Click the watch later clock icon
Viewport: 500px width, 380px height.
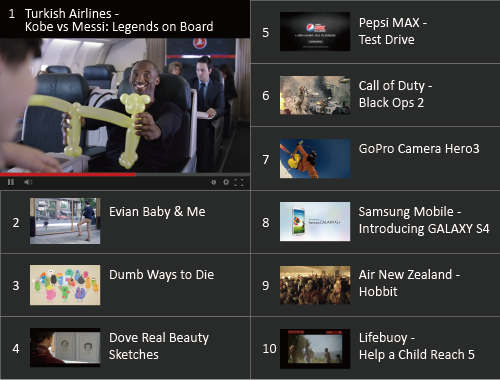click(x=214, y=182)
